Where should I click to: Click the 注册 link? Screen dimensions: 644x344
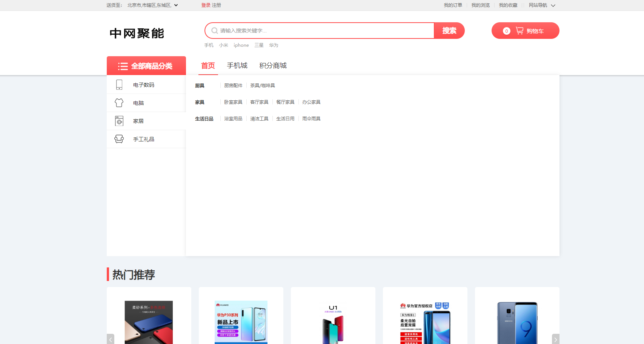[x=216, y=6]
